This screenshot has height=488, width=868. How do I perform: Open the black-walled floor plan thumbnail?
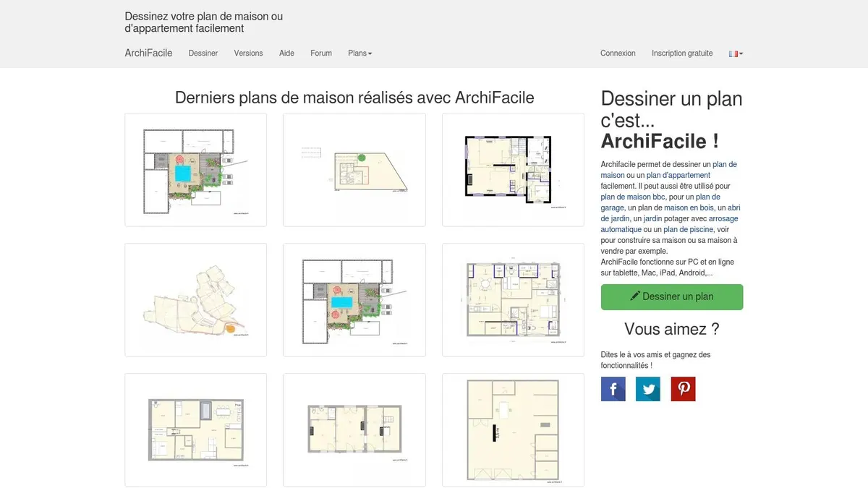pyautogui.click(x=513, y=170)
